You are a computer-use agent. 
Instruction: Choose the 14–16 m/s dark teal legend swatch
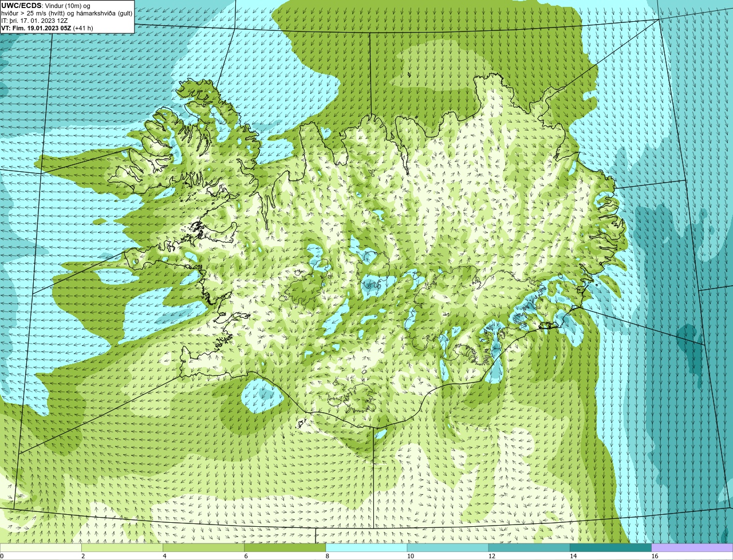(x=610, y=547)
